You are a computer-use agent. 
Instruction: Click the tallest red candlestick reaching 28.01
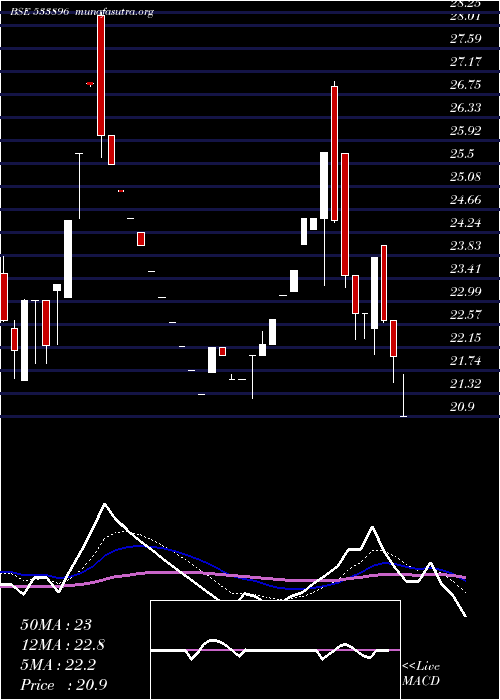pyautogui.click(x=101, y=75)
